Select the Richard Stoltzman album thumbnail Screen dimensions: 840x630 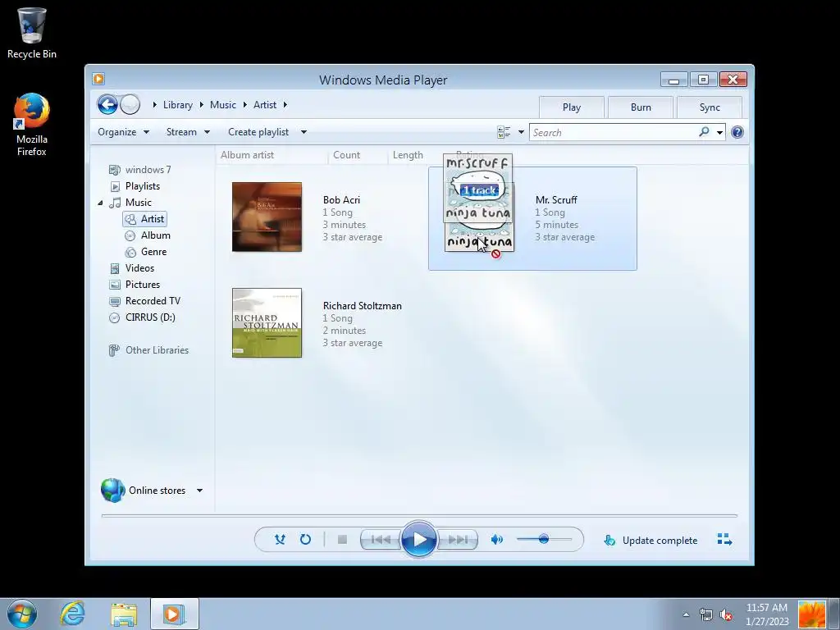tap(267, 322)
